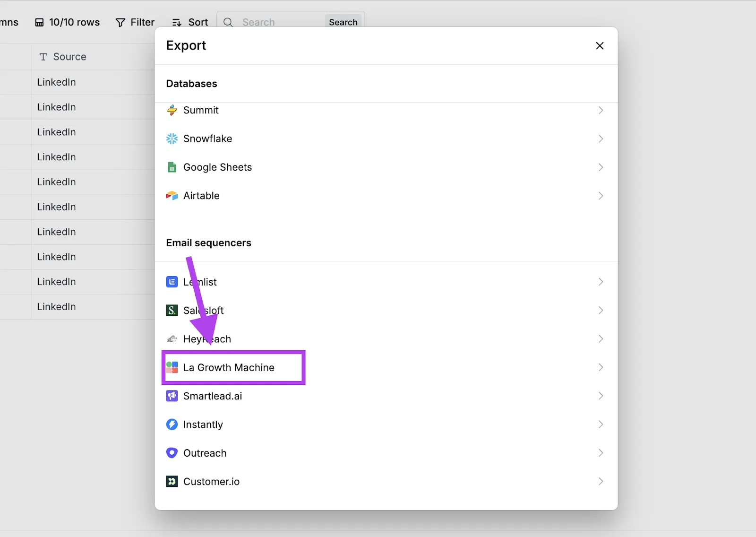Click the Customer.io logo icon
756x537 pixels.
coord(172,482)
